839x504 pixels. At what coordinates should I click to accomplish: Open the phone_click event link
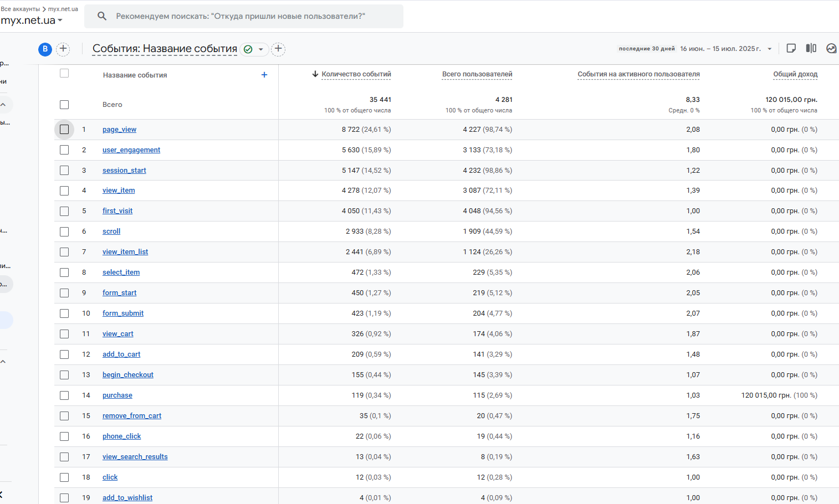point(121,436)
